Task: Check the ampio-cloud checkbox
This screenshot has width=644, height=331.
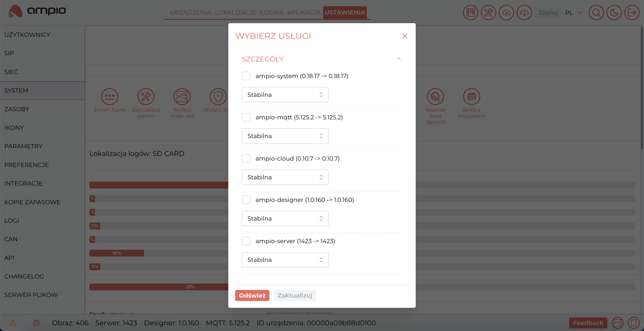Action: pos(246,158)
